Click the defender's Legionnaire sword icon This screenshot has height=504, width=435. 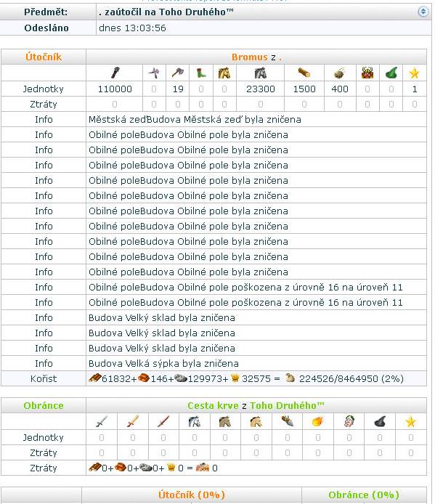[101, 421]
